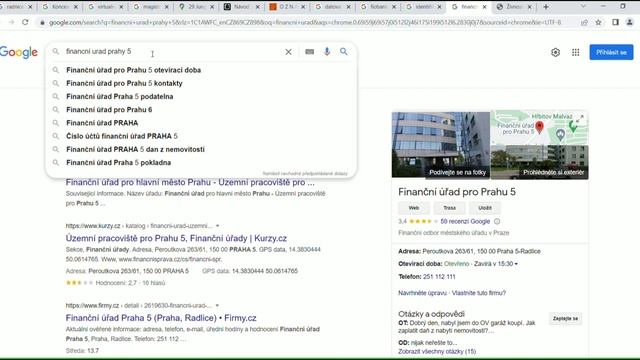
Task: Switch to the 'Návod' browser tab
Action: (242, 7)
